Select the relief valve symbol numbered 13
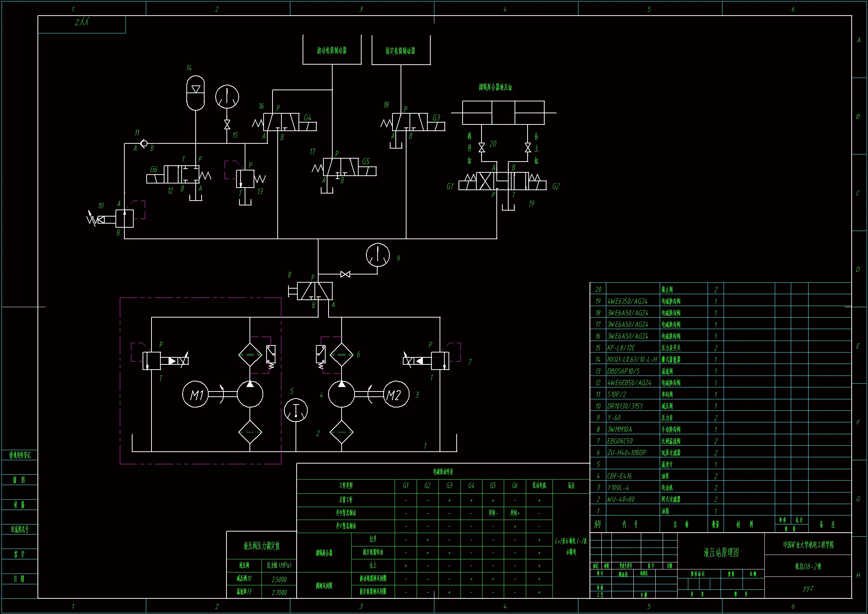 click(245, 179)
